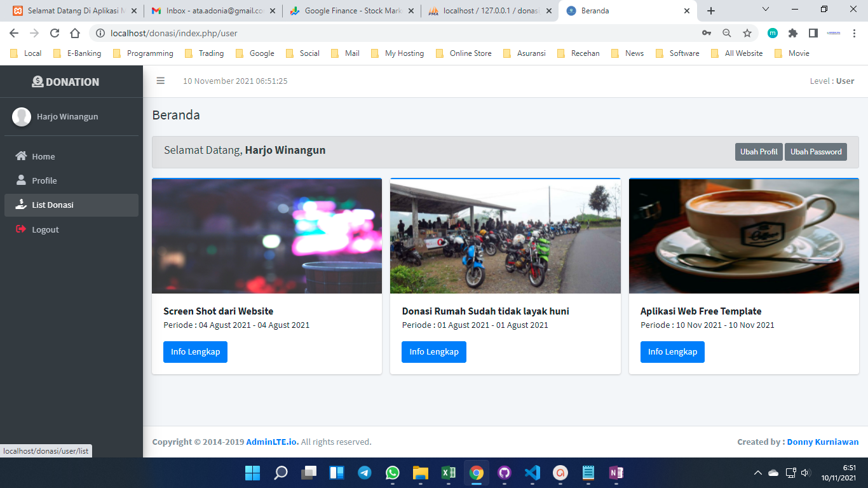This screenshot has width=868, height=488.
Task: Expand the Programming bookmarks folder
Action: 143,53
